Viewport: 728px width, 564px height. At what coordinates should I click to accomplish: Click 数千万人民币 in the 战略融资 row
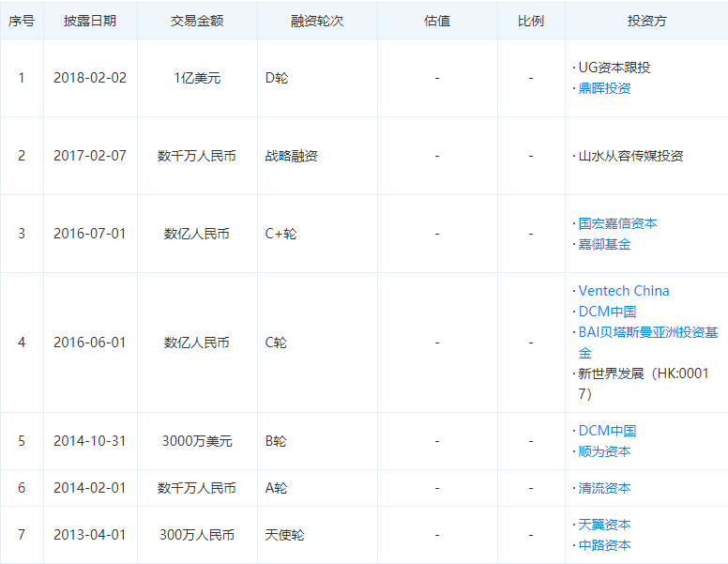(197, 156)
